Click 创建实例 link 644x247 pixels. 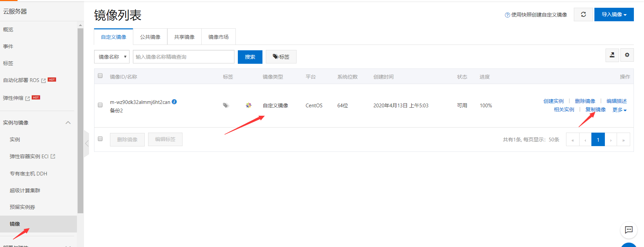pyautogui.click(x=554, y=101)
